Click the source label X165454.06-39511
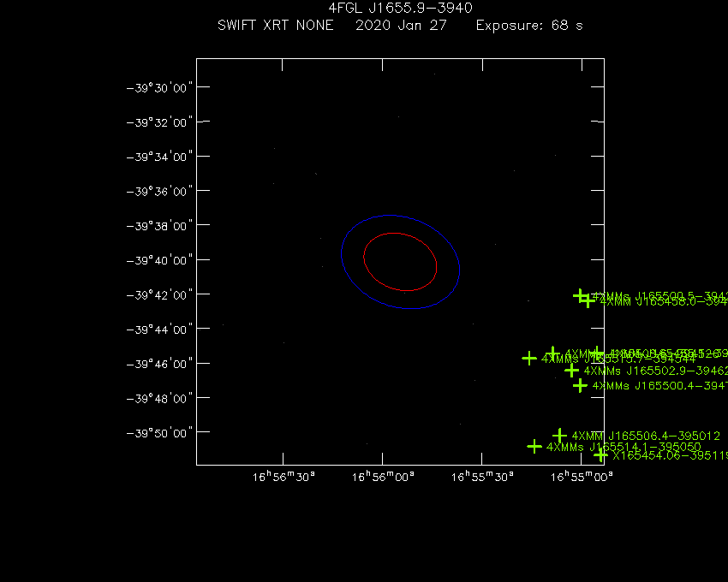728x582 pixels. pyautogui.click(x=670, y=456)
